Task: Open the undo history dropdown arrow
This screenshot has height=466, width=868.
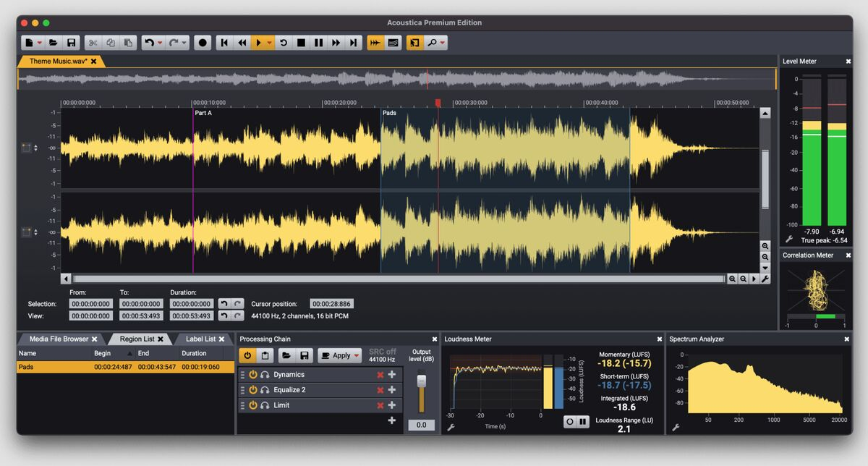Action: click(160, 43)
